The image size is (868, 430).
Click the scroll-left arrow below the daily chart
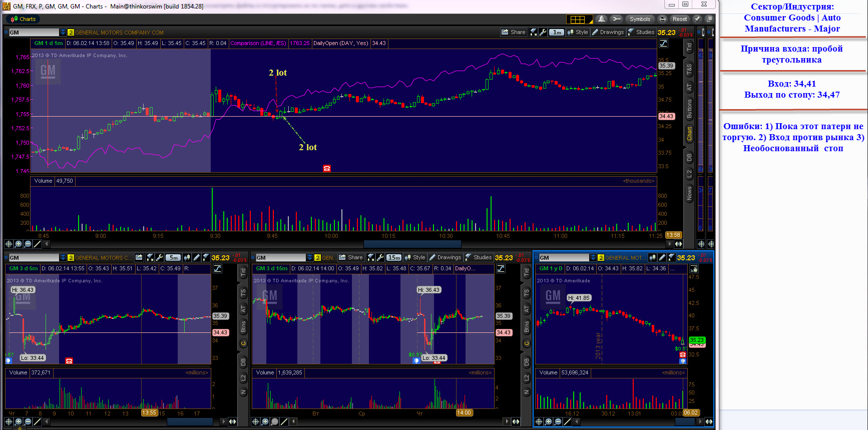point(577,421)
